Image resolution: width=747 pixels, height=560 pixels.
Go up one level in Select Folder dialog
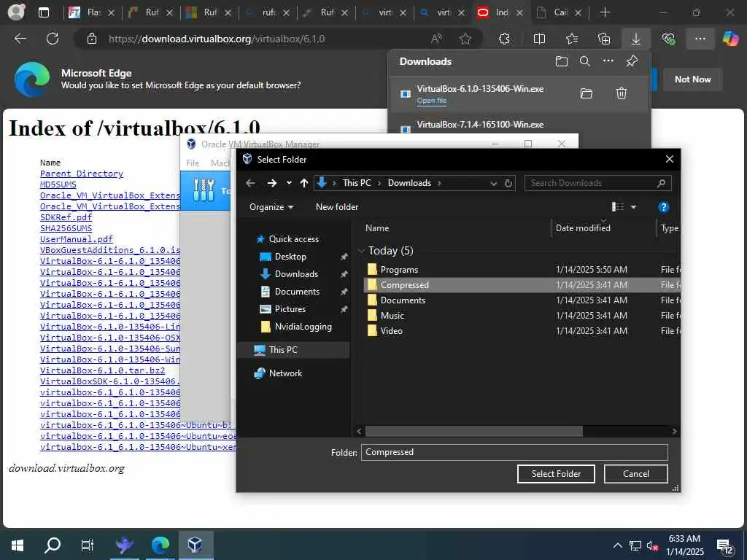click(x=304, y=183)
